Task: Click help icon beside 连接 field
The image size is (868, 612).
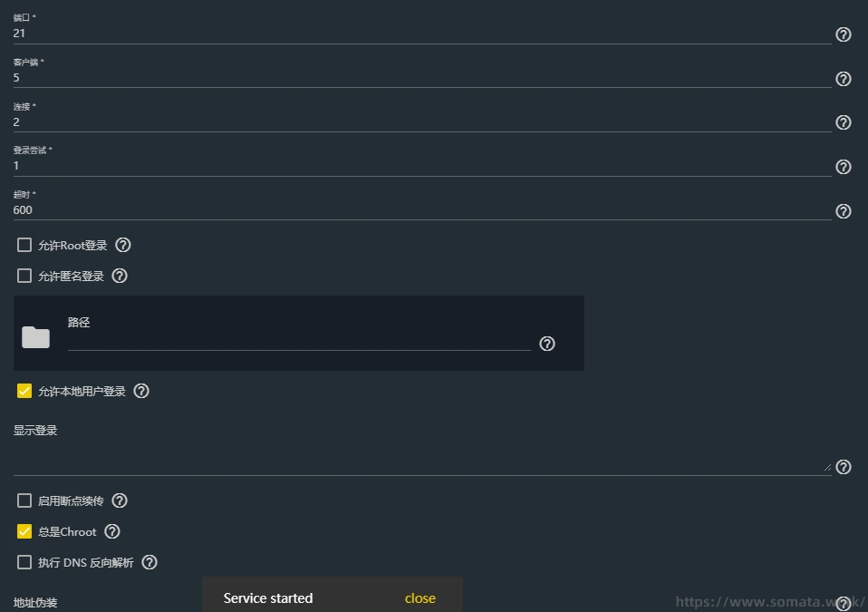Action: [843, 122]
